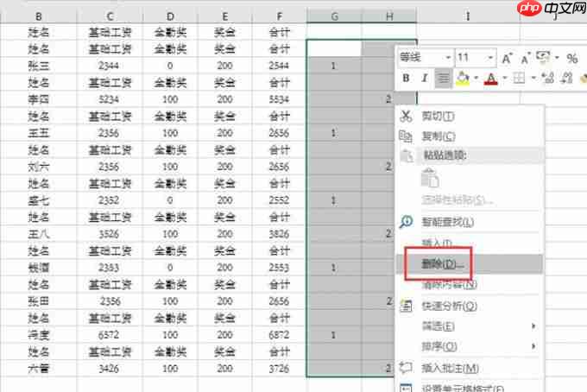Image resolution: width=587 pixels, height=392 pixels.
Task: Click cell with total 2553
Action: pyautogui.click(x=280, y=268)
